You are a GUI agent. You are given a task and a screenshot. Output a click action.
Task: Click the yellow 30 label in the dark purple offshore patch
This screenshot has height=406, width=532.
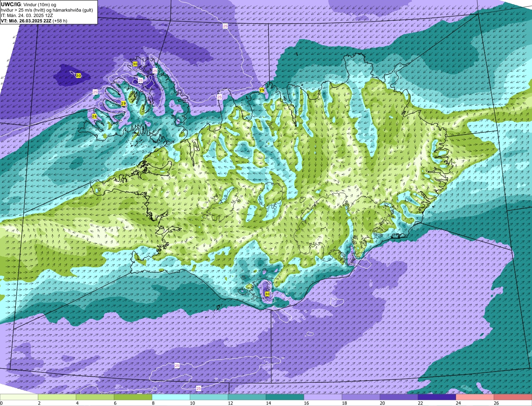click(78, 76)
